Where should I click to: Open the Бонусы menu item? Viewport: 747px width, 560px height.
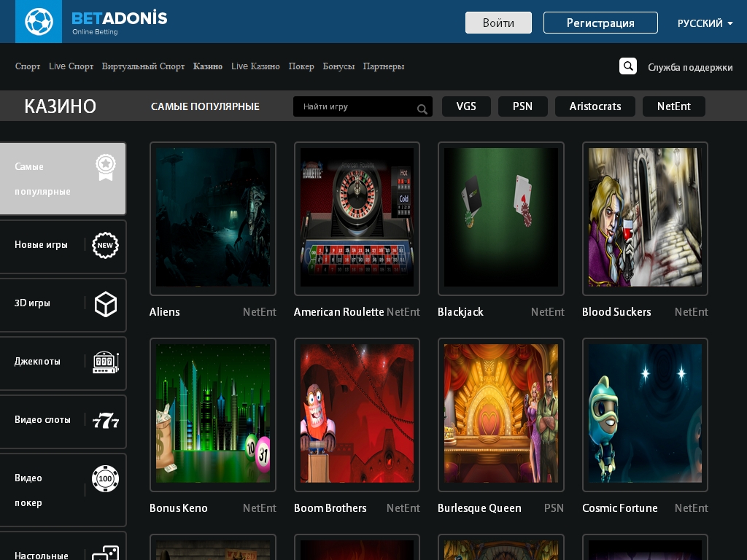[338, 66]
